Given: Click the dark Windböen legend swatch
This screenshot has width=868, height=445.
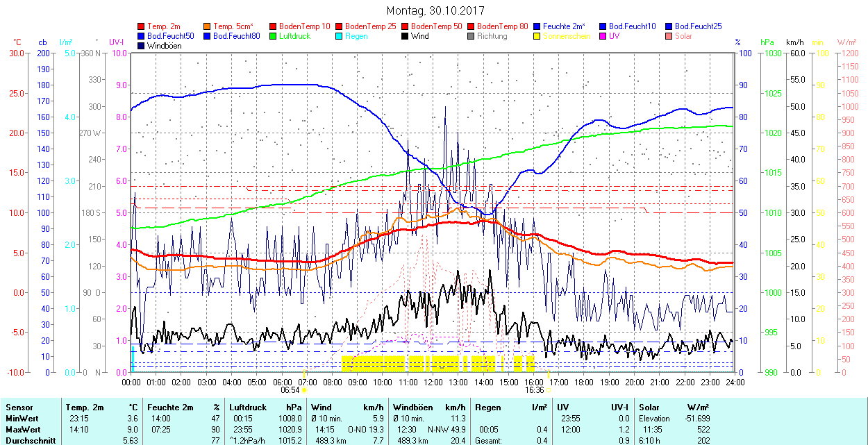Looking at the screenshot, I should (142, 46).
